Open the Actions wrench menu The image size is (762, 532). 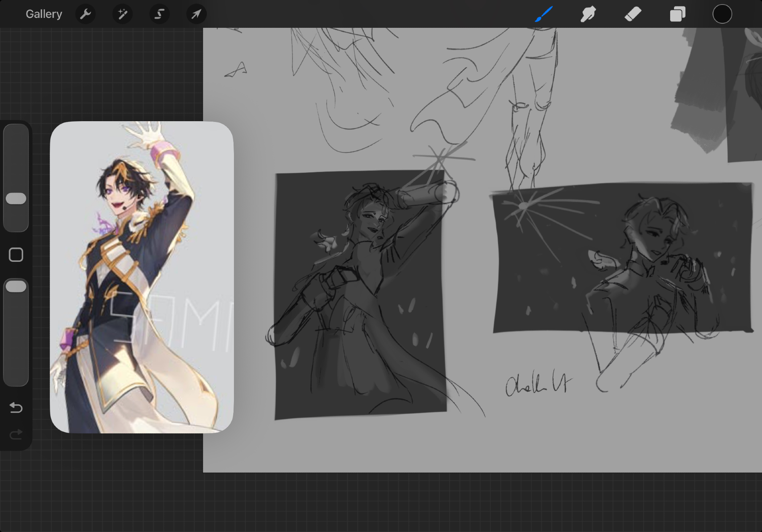(85, 14)
